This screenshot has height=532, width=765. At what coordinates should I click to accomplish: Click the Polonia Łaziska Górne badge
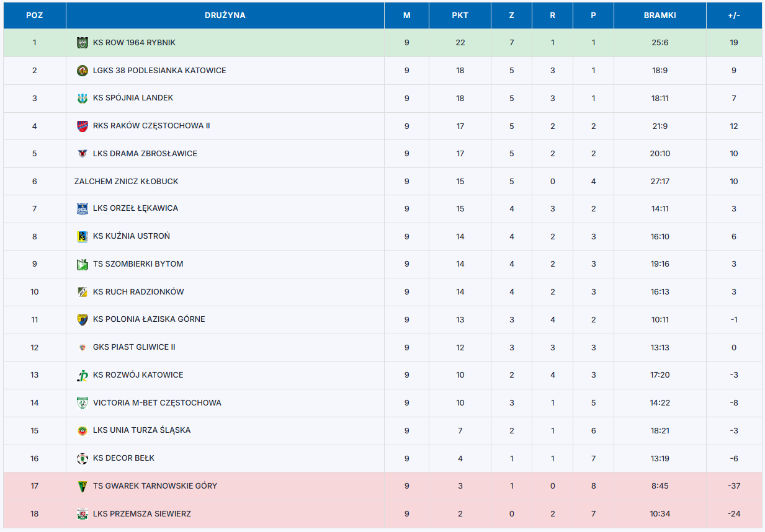point(82,319)
